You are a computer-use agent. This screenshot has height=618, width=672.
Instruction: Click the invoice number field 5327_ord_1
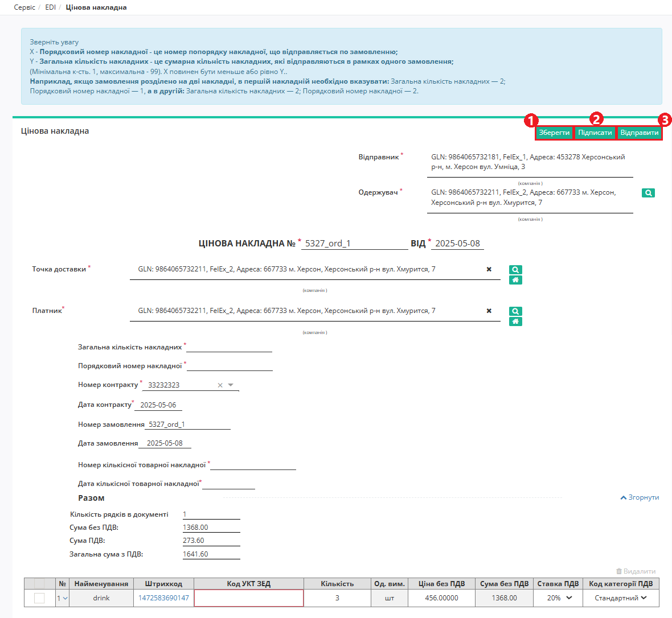click(x=355, y=244)
